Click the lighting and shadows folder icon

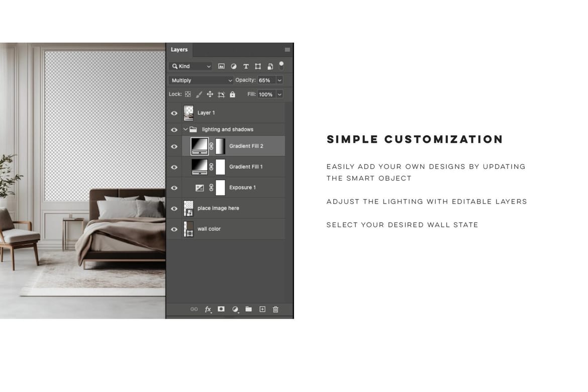193,130
